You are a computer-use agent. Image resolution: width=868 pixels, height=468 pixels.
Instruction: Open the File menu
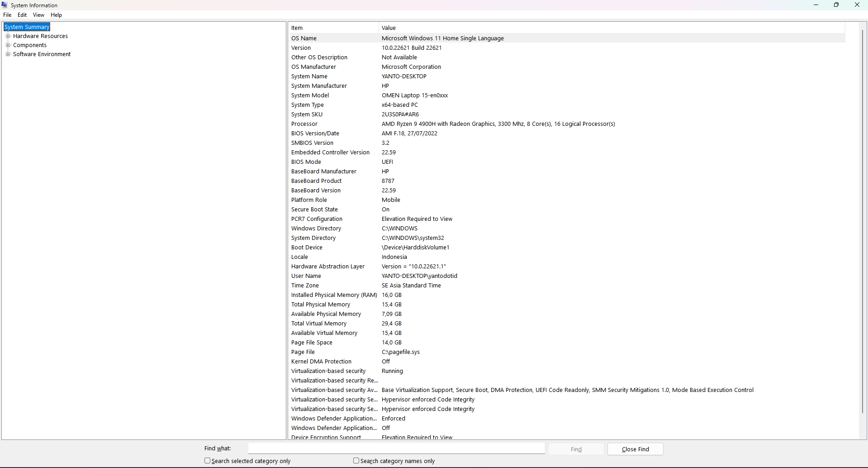(7, 15)
